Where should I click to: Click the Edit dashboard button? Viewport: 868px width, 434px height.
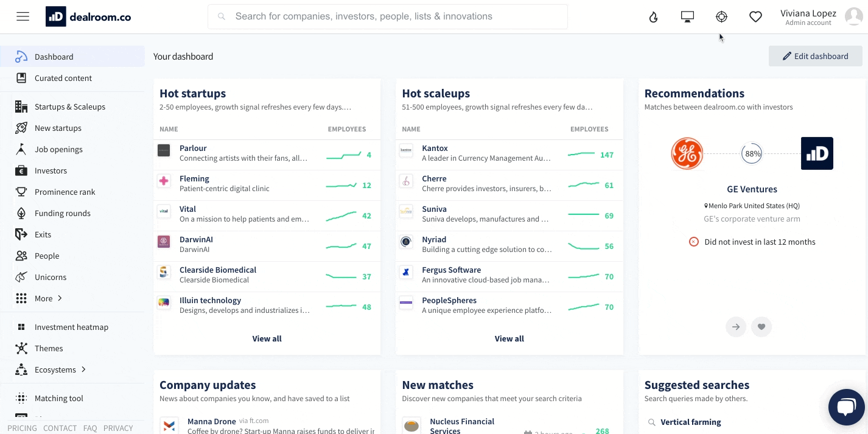coord(816,56)
